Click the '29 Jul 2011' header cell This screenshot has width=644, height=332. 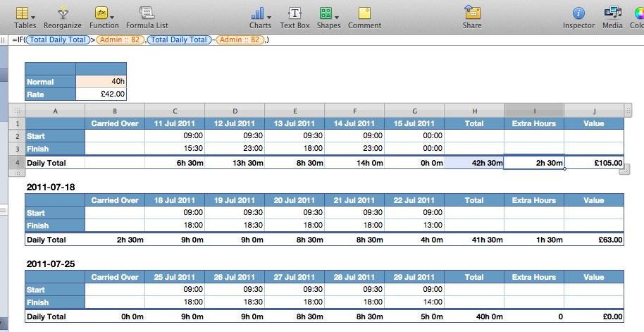point(414,277)
